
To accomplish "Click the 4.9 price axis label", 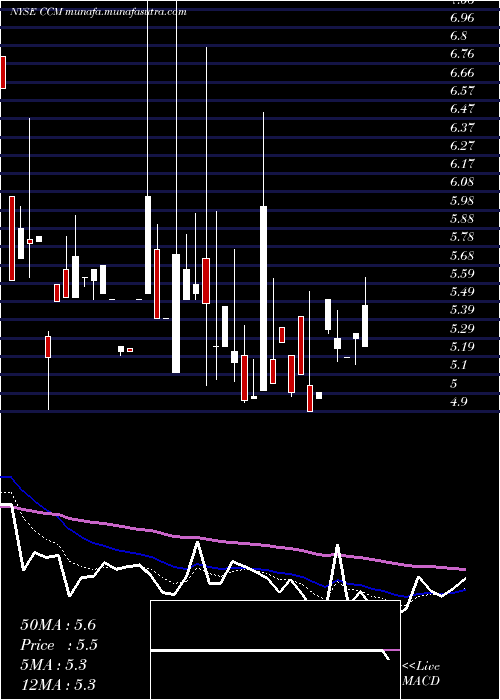I will (x=458, y=402).
